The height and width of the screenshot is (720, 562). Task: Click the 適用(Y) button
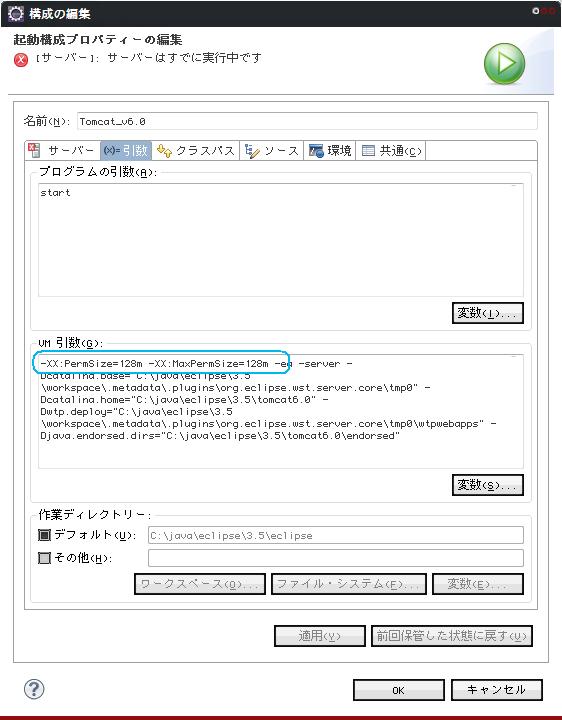tap(320, 636)
